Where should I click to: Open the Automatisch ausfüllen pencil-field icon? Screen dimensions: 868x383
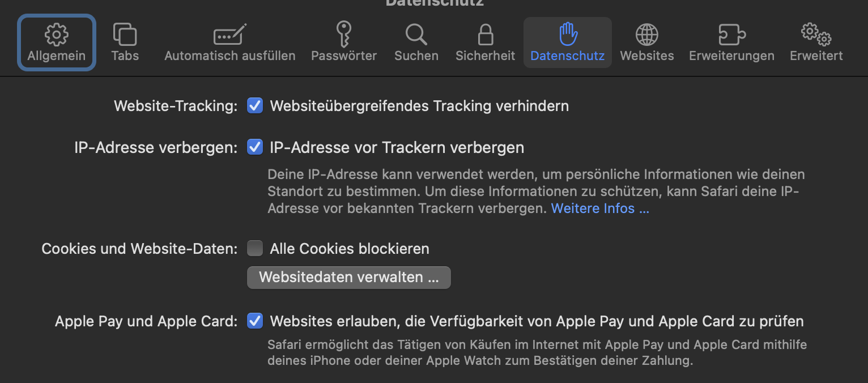pyautogui.click(x=229, y=35)
